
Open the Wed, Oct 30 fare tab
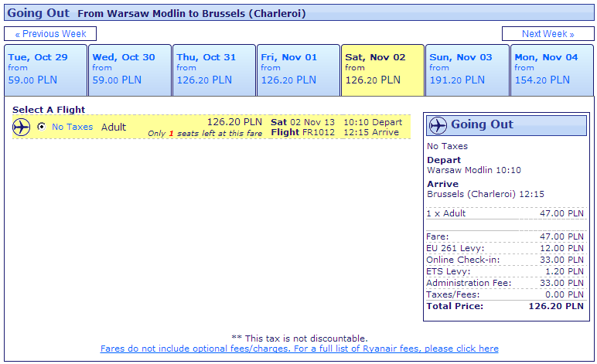(x=130, y=70)
